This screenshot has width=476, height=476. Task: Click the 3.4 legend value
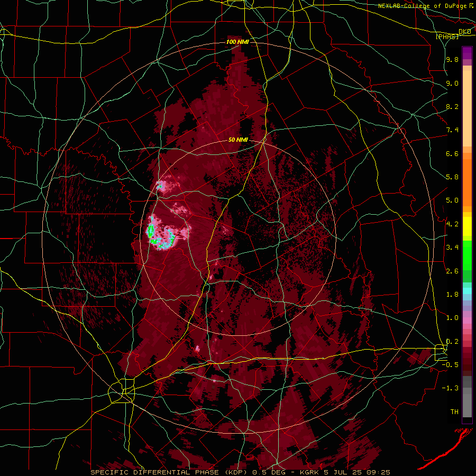point(452,248)
